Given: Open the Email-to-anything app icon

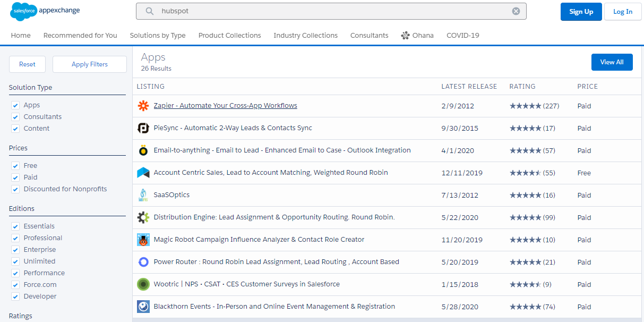Looking at the screenshot, I should pos(143,150).
